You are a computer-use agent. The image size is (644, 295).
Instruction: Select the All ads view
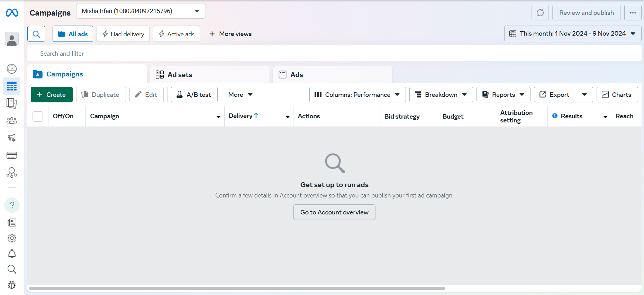[x=73, y=34]
